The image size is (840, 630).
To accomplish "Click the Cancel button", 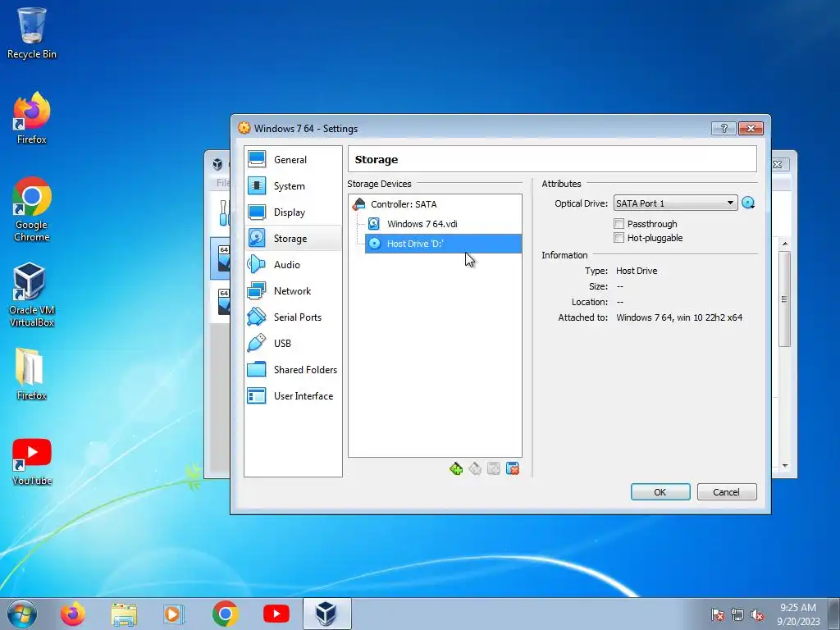I will (727, 492).
